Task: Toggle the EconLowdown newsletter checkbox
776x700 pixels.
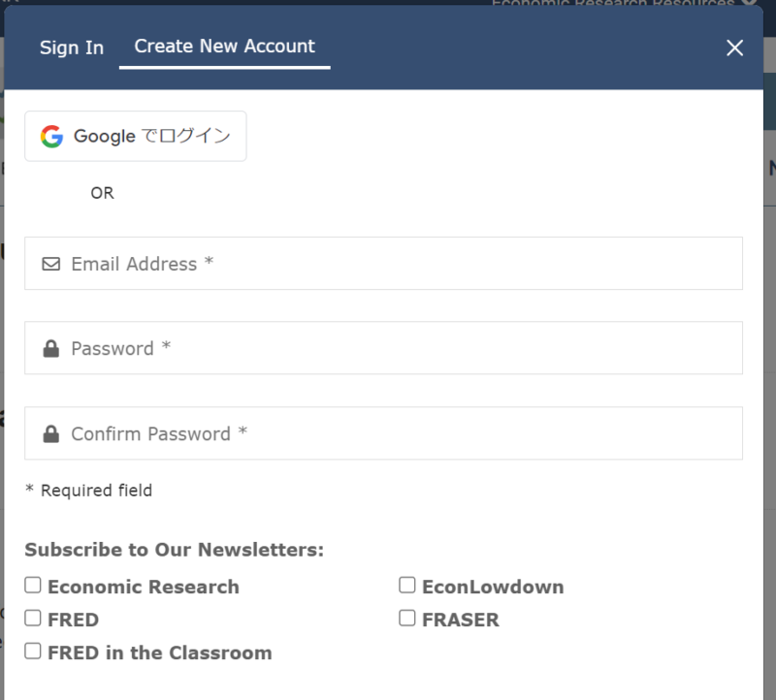Action: tap(407, 586)
